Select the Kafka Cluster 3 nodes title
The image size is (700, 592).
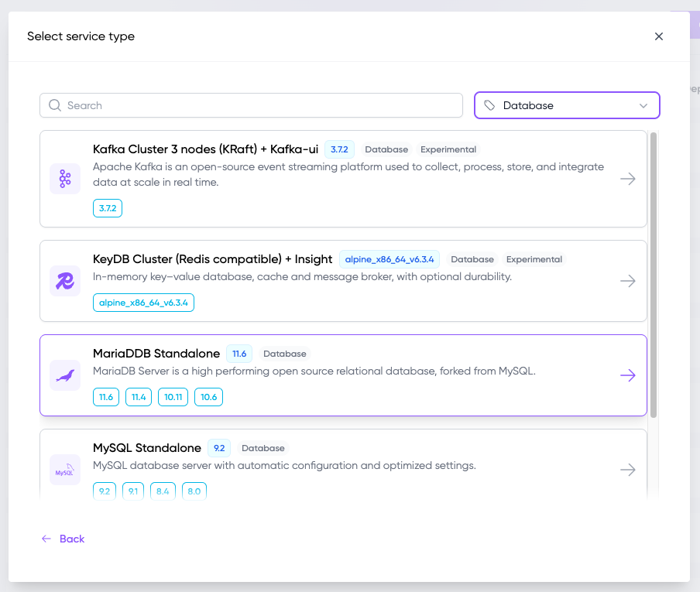point(205,149)
